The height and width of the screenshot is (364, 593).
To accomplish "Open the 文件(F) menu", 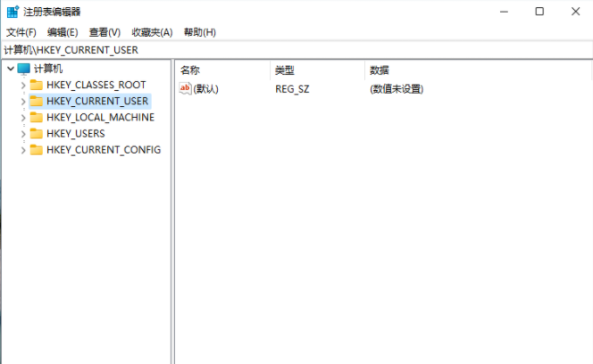I will tap(22, 32).
